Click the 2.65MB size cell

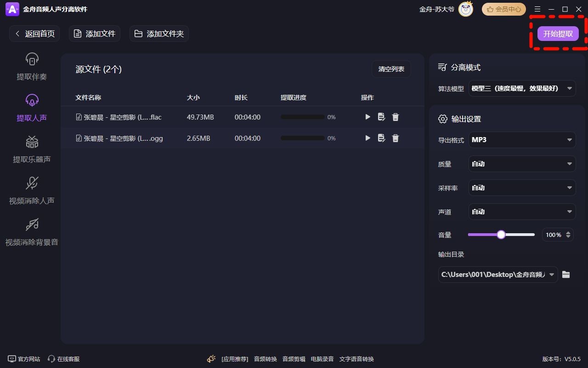point(198,138)
